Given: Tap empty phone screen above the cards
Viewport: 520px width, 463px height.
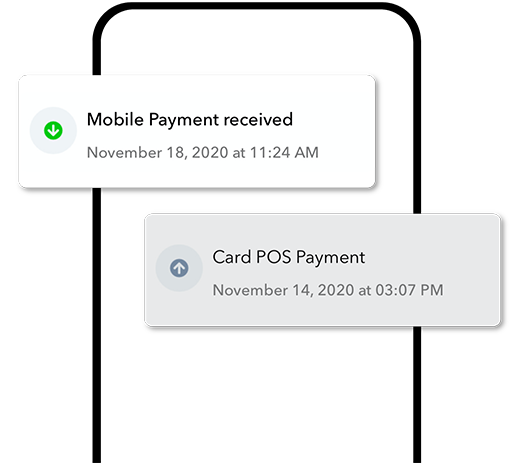Looking at the screenshot, I should [257, 42].
